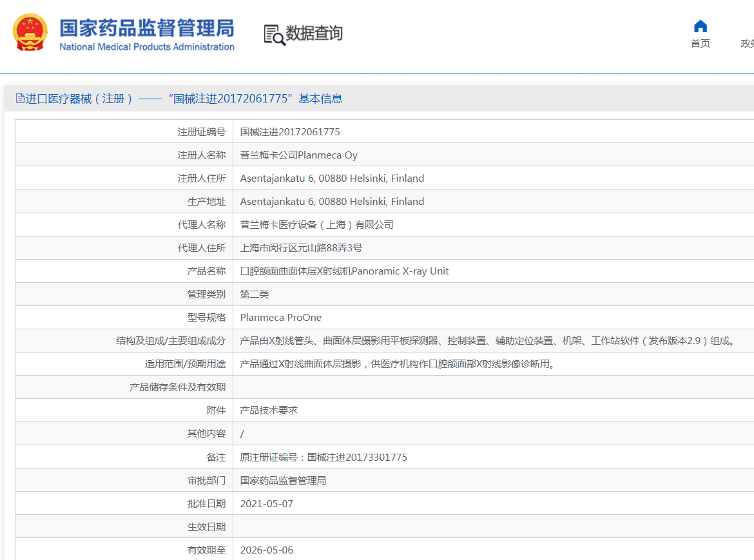Screen dimensions: 754x560
Task: Click the 批准日期 label
Action: 206,504
